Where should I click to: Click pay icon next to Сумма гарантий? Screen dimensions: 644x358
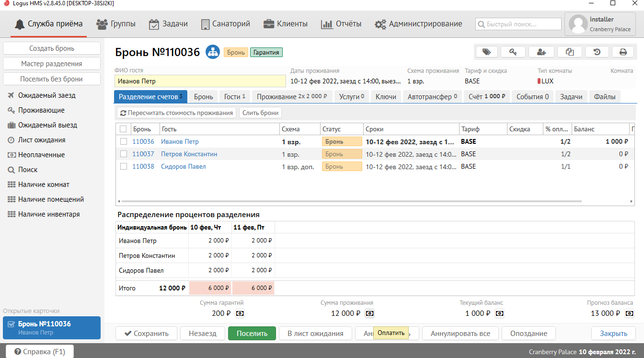click(x=240, y=313)
